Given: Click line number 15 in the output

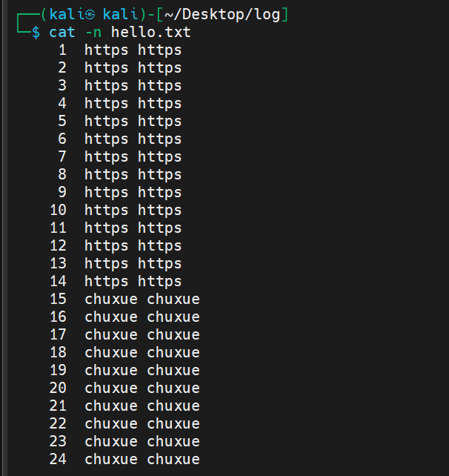Looking at the screenshot, I should 58,300.
